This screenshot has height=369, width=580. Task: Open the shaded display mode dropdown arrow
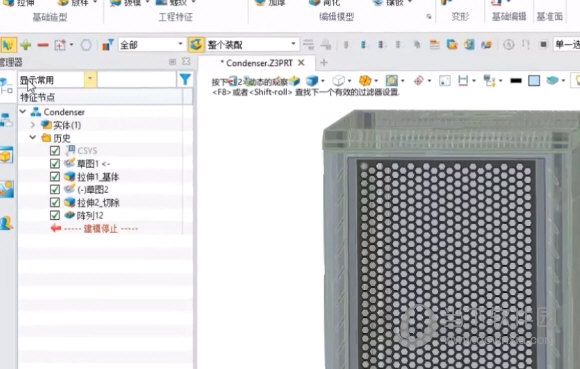[323, 81]
